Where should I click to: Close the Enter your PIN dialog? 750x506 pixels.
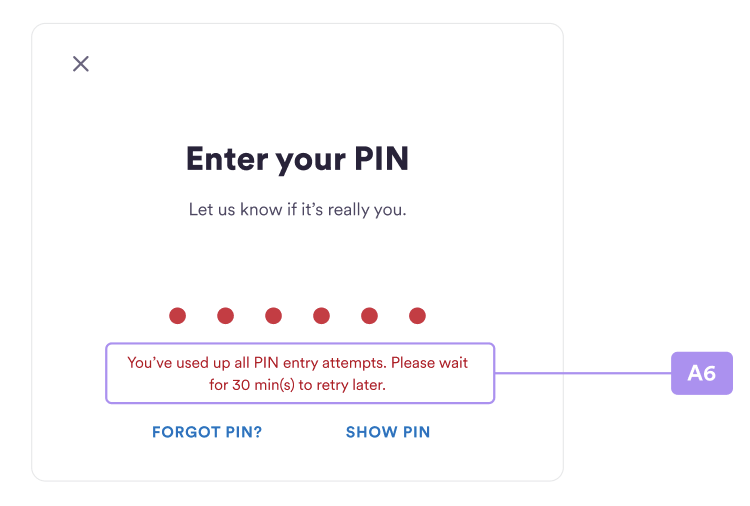(x=81, y=64)
